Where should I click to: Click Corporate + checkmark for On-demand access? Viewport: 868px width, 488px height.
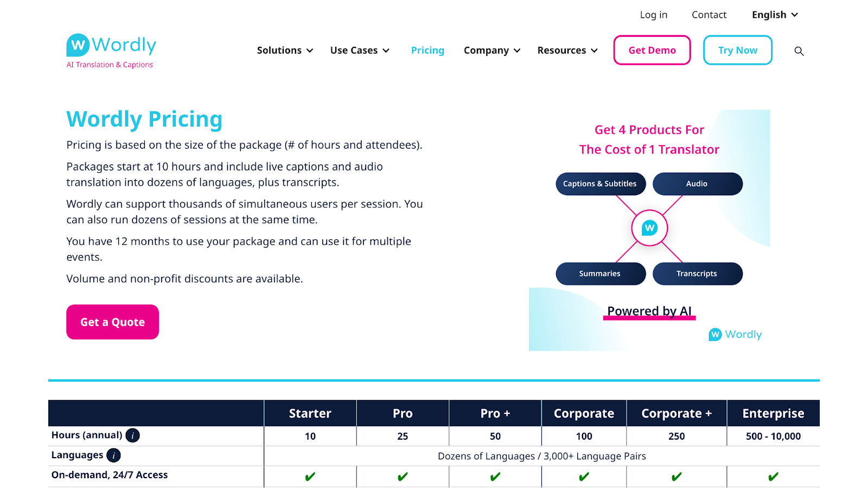[x=676, y=477]
